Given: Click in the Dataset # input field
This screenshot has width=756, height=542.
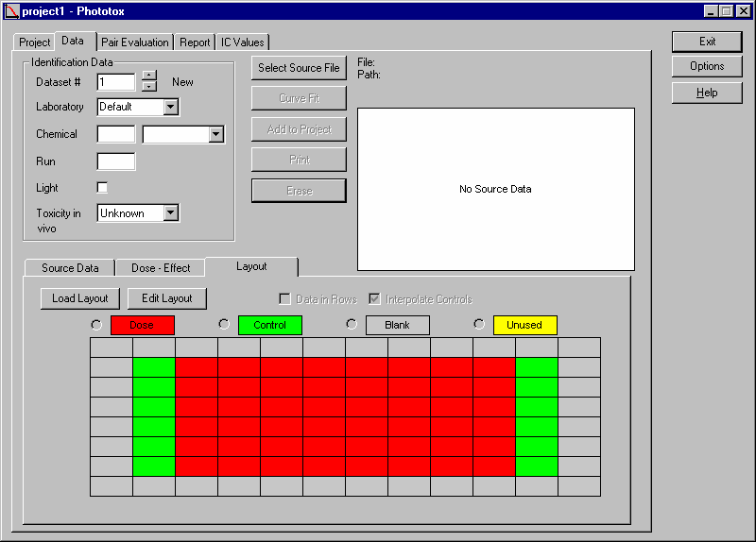Looking at the screenshot, I should (116, 82).
